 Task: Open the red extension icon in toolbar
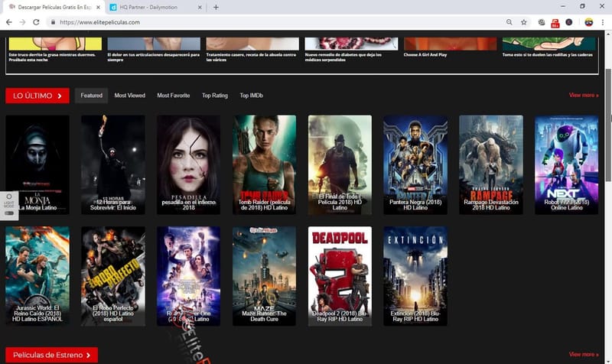tap(555, 23)
